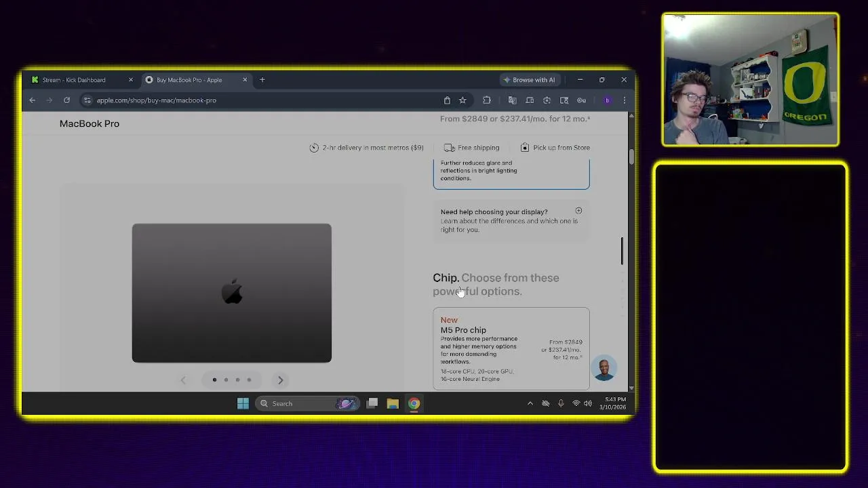The height and width of the screenshot is (488, 868).
Task: Select the M5 Pro chip option
Action: pyautogui.click(x=511, y=348)
